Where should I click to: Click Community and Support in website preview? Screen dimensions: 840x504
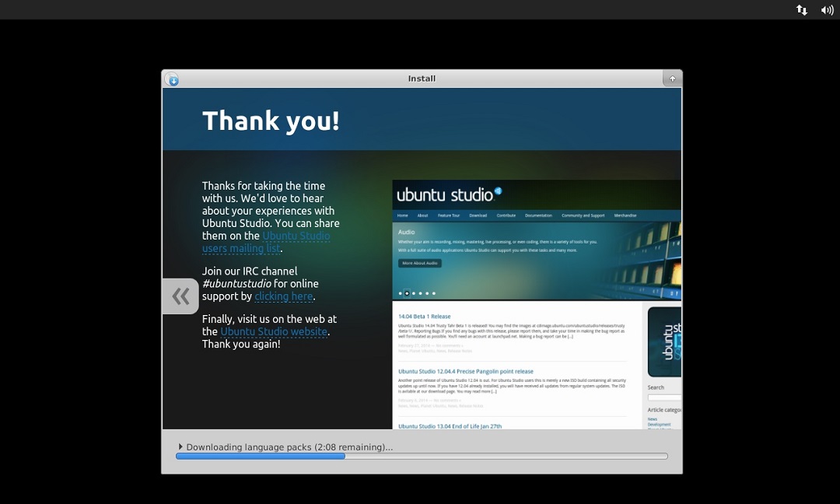click(x=583, y=215)
